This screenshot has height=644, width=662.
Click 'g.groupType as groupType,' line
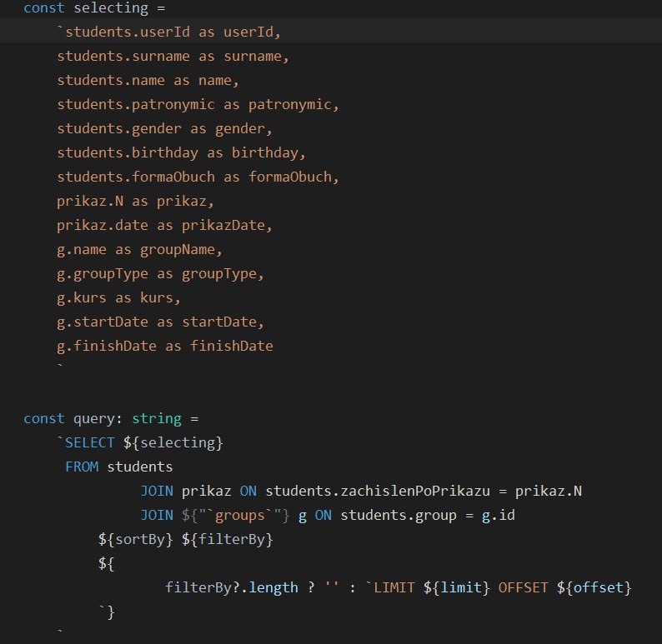click(x=161, y=274)
